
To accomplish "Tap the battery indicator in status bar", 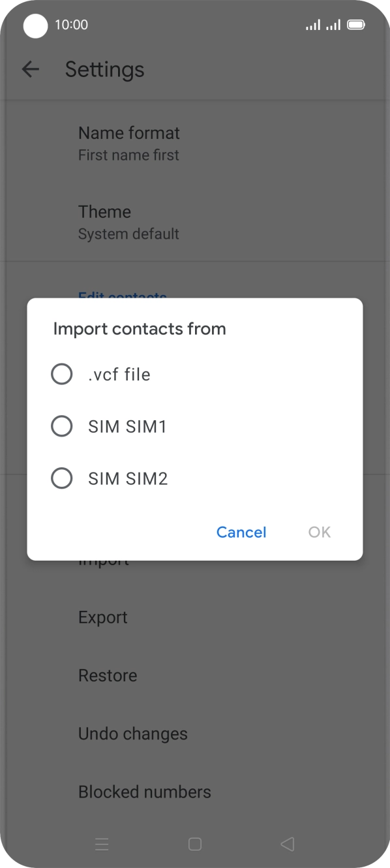I will (357, 25).
